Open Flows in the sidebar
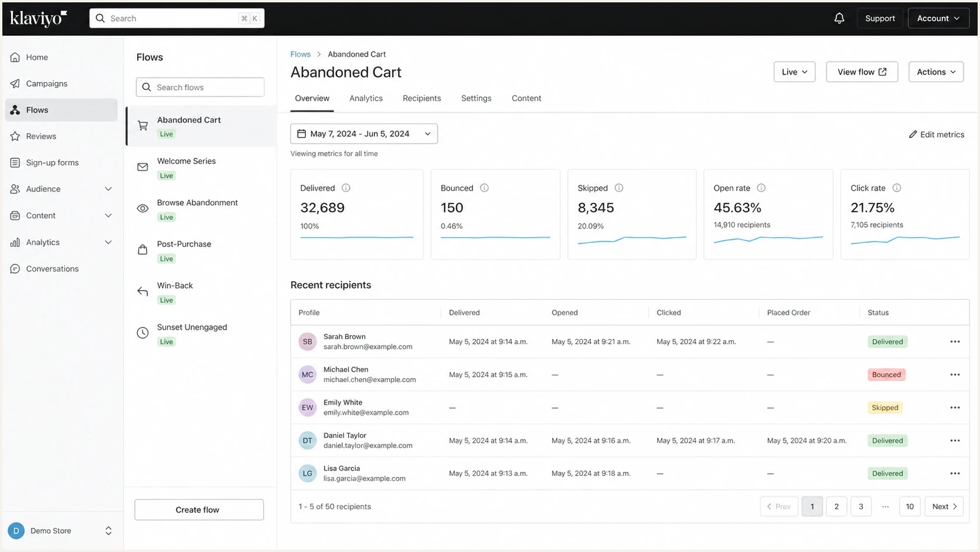Viewport: 980px width, 552px height. (61, 110)
